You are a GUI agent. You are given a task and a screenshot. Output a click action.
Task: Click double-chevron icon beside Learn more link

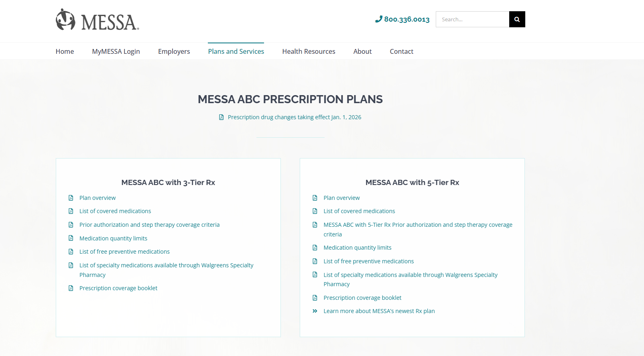pos(315,311)
